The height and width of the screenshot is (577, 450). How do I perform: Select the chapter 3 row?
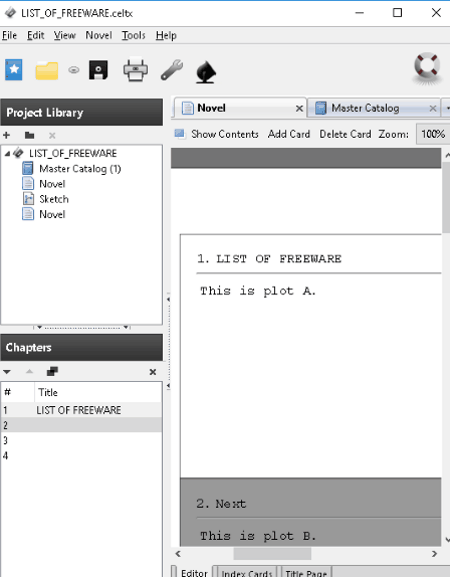tap(81, 440)
